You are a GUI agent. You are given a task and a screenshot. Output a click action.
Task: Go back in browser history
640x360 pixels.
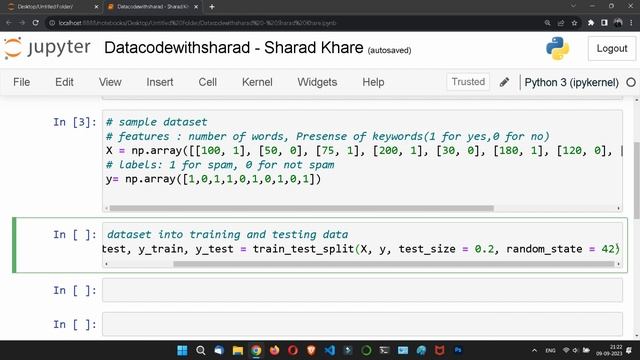coord(9,23)
